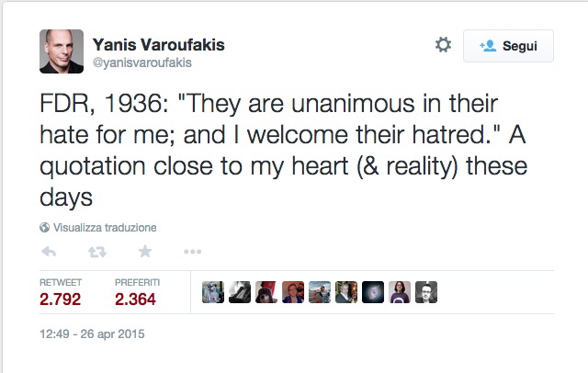
Task: Follow the user via Segui button
Action: pyautogui.click(x=508, y=46)
